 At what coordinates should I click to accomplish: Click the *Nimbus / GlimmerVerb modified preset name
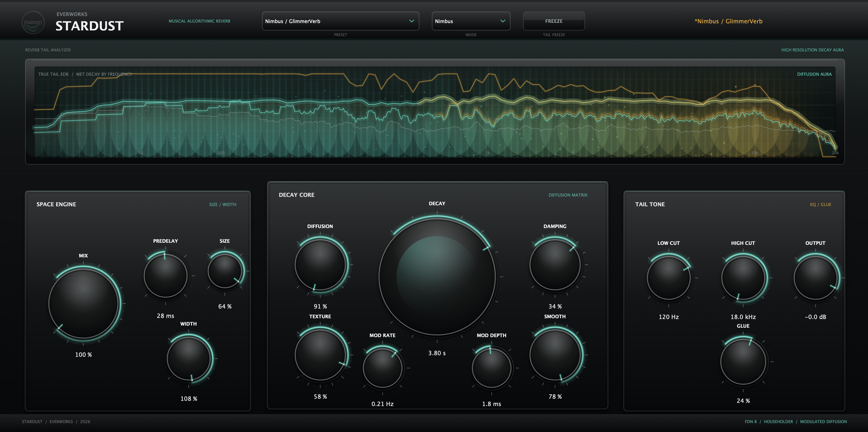(728, 21)
